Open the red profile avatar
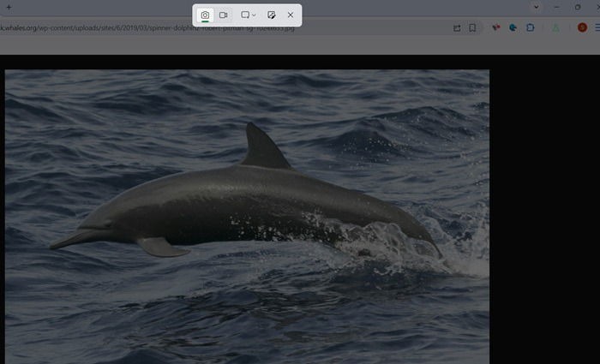The width and height of the screenshot is (600, 364). (x=582, y=27)
